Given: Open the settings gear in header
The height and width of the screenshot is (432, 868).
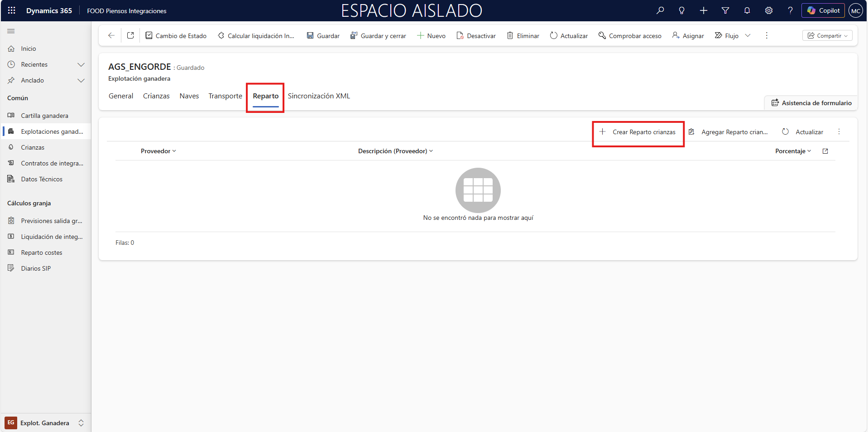Looking at the screenshot, I should point(769,10).
